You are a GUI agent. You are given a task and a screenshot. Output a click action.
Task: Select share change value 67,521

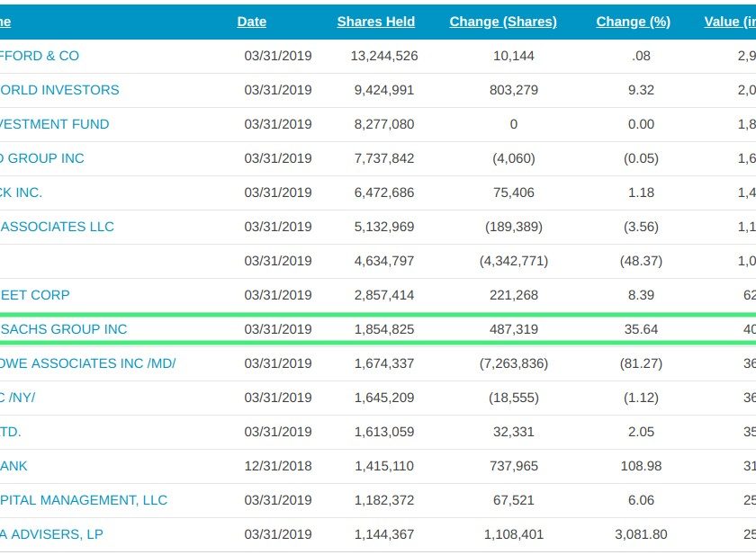pyautogui.click(x=514, y=500)
